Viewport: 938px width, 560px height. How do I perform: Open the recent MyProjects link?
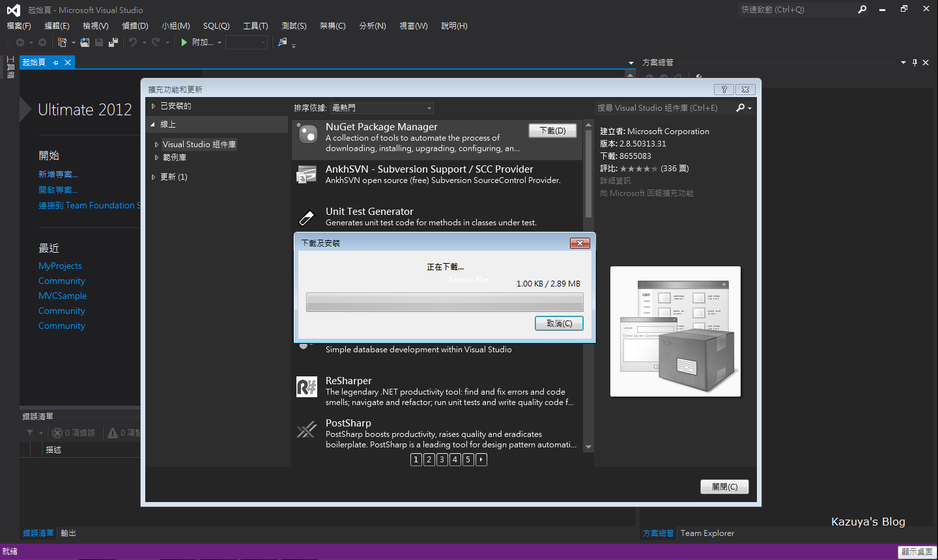coord(60,266)
